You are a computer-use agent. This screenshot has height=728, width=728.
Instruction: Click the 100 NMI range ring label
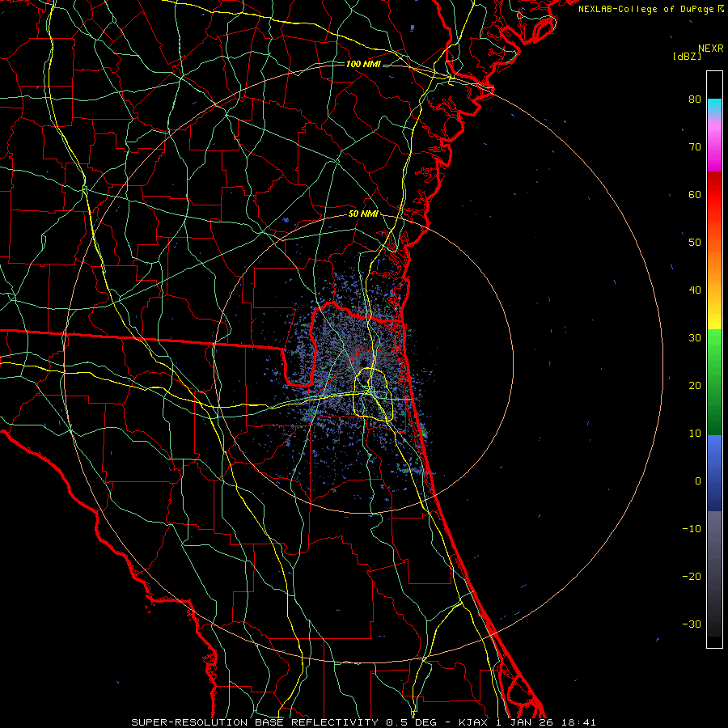363,64
